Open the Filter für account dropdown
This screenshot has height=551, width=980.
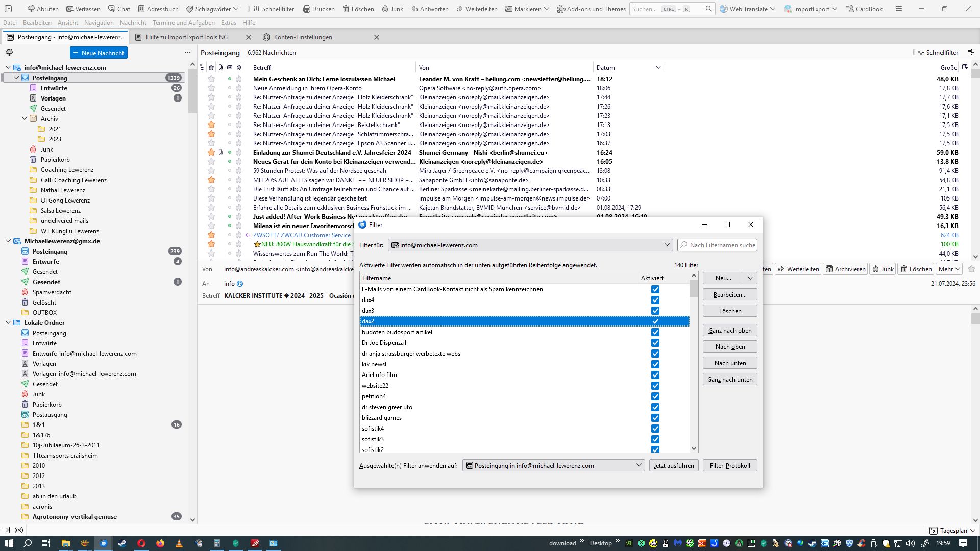(x=530, y=245)
